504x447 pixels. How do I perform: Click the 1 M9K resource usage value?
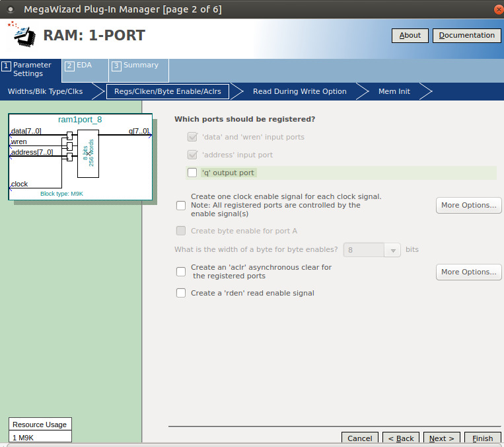(23, 438)
